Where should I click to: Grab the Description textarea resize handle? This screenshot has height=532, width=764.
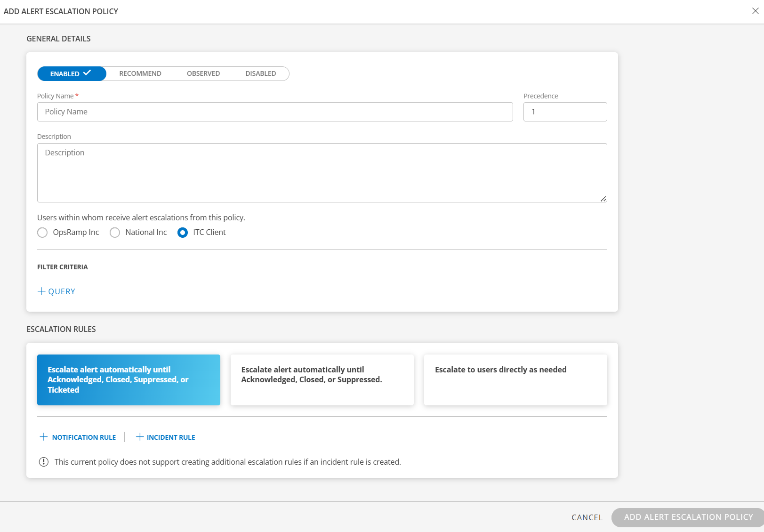603,199
